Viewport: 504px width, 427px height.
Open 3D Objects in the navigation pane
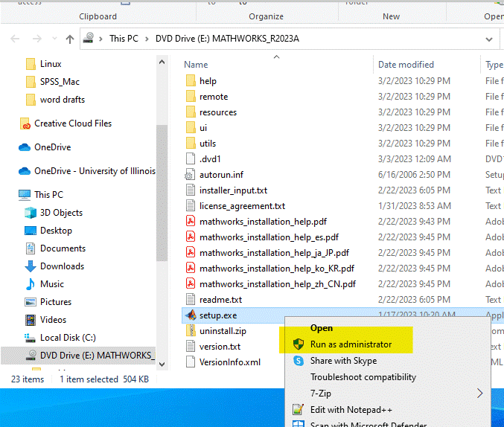[54, 213]
